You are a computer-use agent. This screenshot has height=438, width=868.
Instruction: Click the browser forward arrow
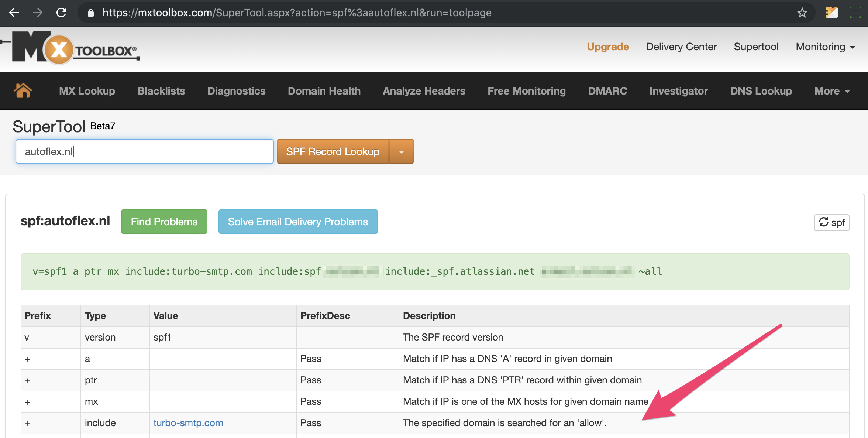[x=37, y=13]
